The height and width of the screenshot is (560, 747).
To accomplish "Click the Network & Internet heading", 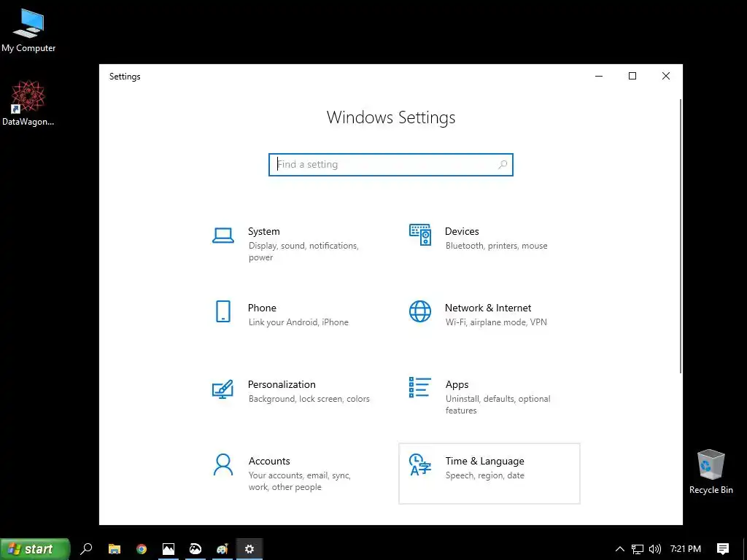I will click(488, 308).
